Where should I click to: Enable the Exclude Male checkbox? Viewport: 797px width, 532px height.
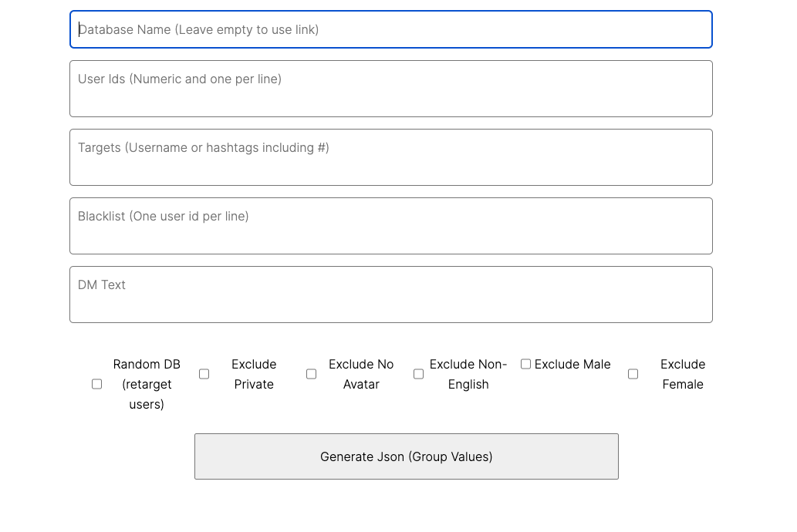(x=525, y=364)
